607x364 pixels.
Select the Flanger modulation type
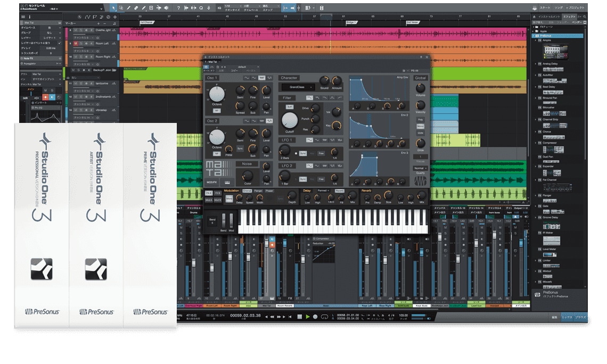tap(258, 191)
